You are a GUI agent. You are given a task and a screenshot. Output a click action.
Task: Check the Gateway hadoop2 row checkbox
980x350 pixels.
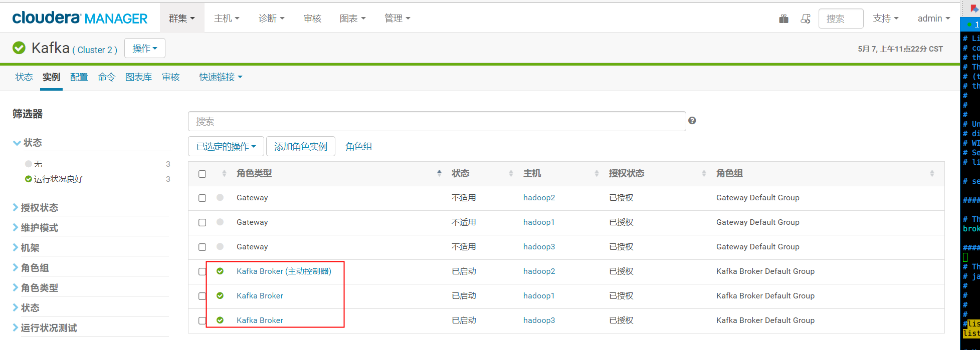(203, 198)
